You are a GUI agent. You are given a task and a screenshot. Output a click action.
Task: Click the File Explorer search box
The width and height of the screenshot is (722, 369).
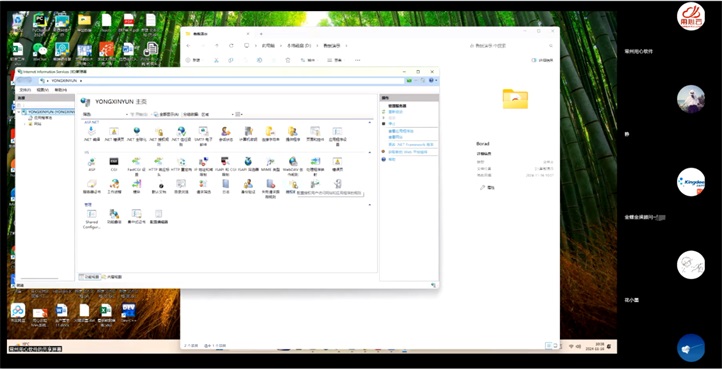coord(511,46)
